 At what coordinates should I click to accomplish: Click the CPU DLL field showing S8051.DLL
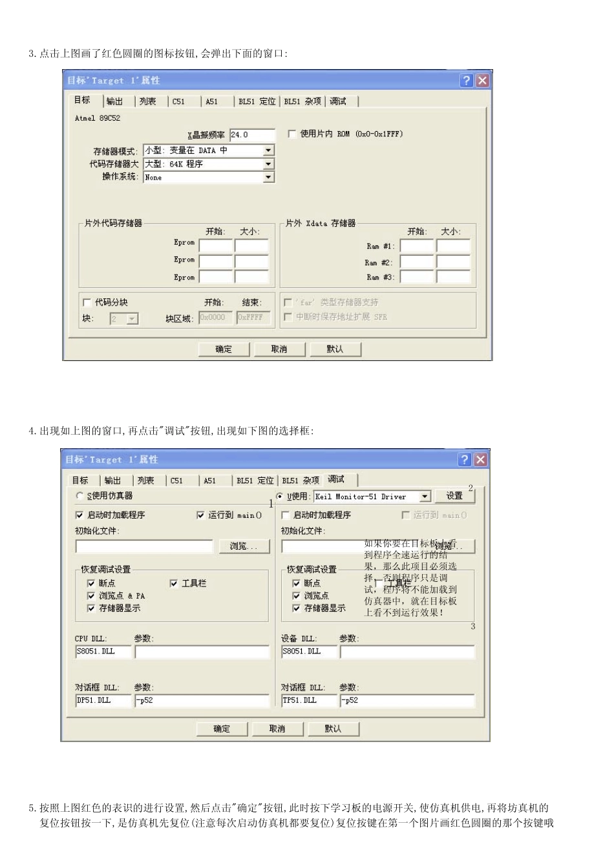point(103,652)
